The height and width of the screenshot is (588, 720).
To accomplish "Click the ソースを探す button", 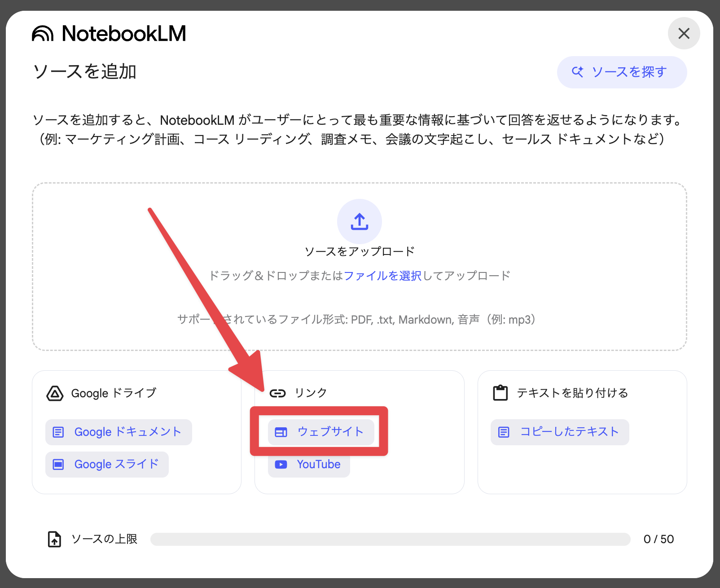I will 622,72.
